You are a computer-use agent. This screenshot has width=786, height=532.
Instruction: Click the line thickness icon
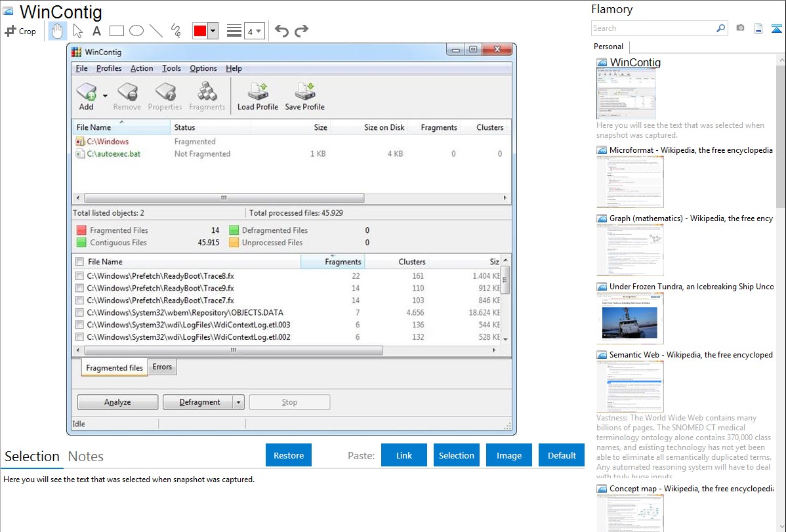click(x=234, y=31)
